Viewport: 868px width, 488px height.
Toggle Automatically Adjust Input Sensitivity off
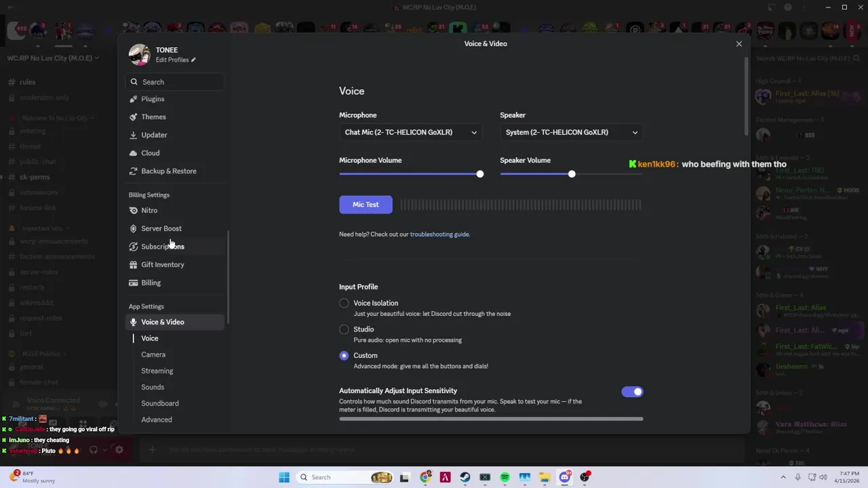pyautogui.click(x=632, y=392)
